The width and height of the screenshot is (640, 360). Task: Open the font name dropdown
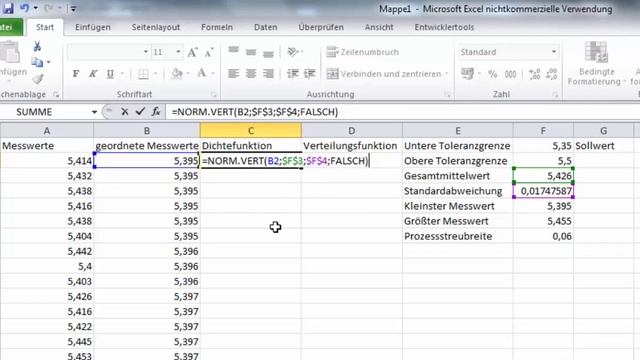tap(146, 52)
